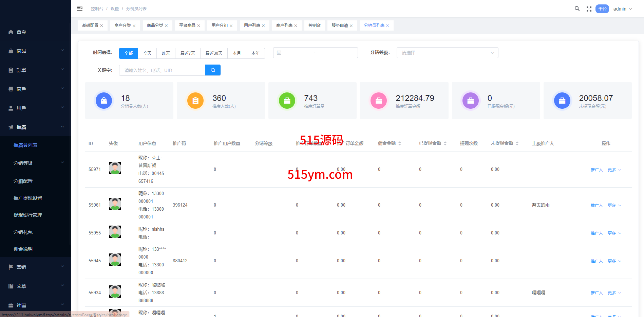This screenshot has height=317, width=644.
Task: Click 推广人 link for user 55971
Action: click(x=596, y=170)
